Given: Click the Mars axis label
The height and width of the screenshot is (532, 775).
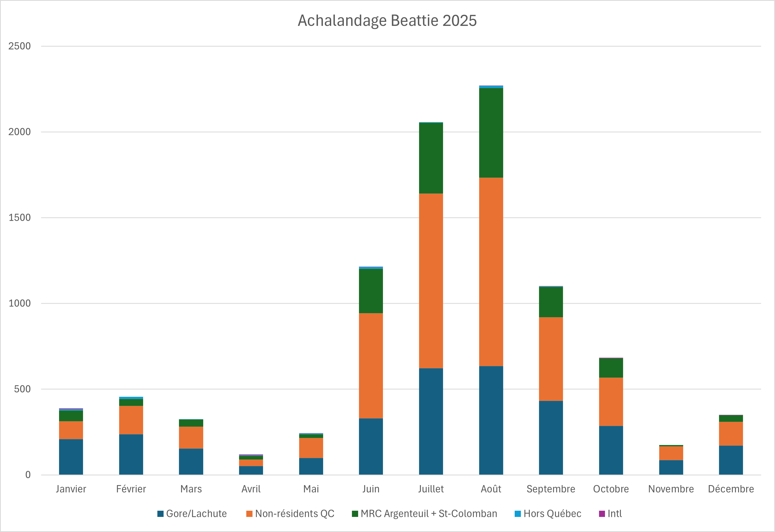Looking at the screenshot, I should (x=191, y=489).
